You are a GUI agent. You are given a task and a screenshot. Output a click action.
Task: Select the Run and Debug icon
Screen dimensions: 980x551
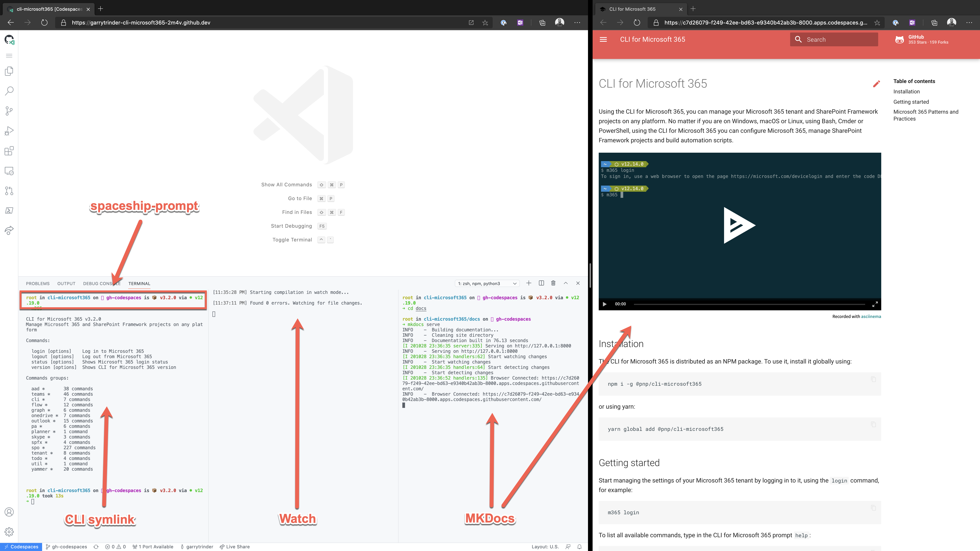click(x=9, y=130)
